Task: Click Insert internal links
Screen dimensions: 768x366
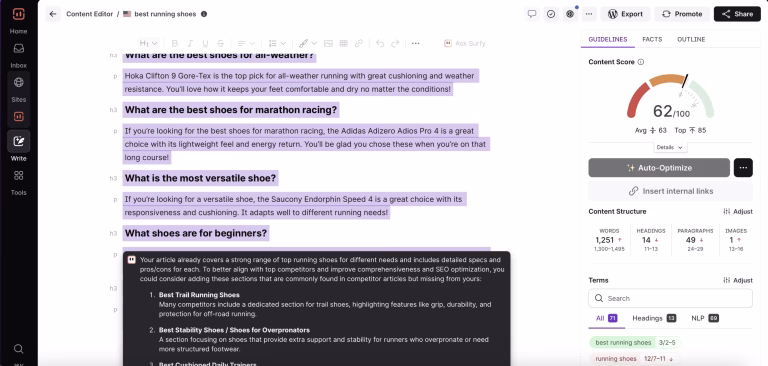Action: pyautogui.click(x=671, y=191)
